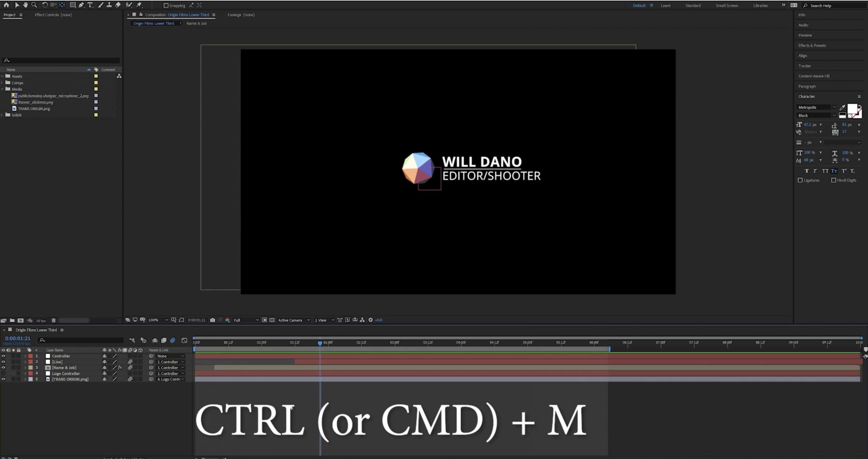The height and width of the screenshot is (459, 868).
Task: Select the Clone Stamp tool
Action: pos(109,5)
